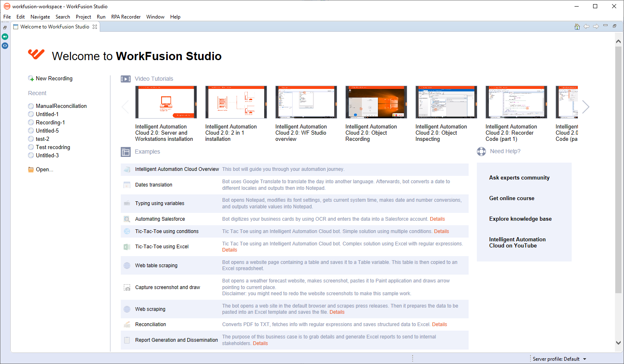
Task: Open the File menu
Action: coord(7,17)
